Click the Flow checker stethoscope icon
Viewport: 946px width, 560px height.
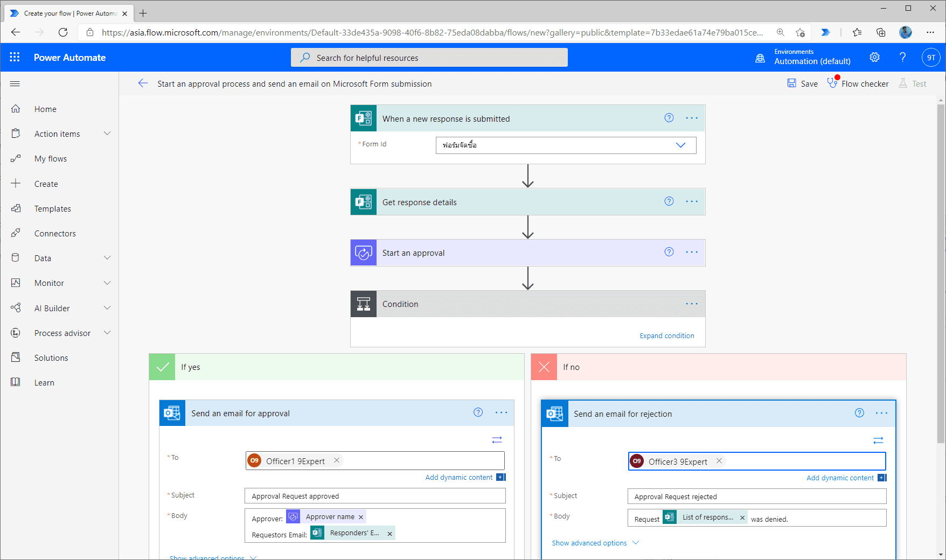coord(832,83)
